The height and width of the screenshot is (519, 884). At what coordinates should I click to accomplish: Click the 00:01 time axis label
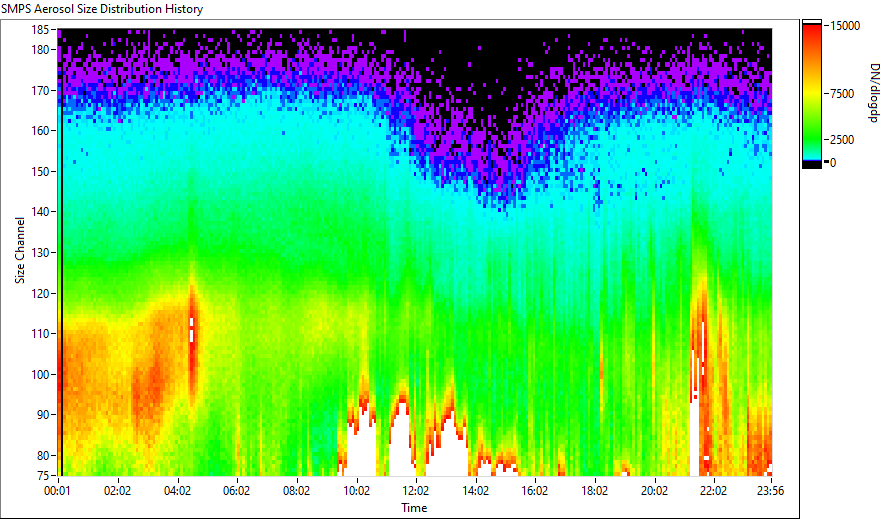coord(58,491)
